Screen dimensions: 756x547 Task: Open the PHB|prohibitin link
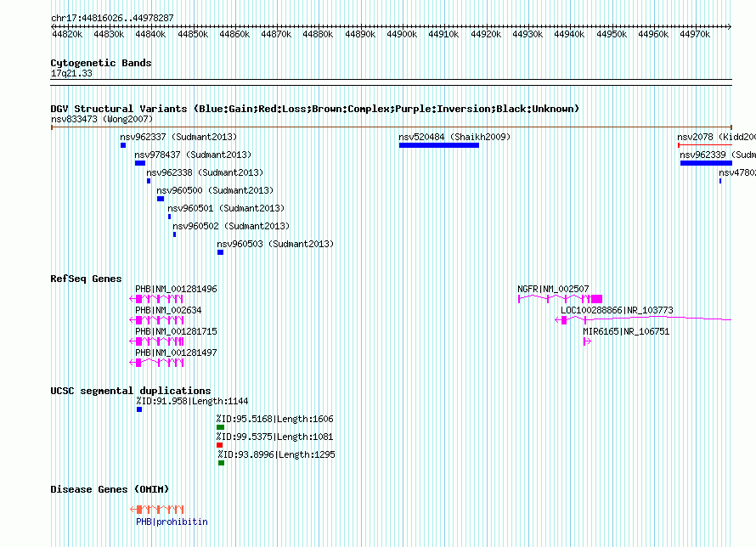point(172,522)
